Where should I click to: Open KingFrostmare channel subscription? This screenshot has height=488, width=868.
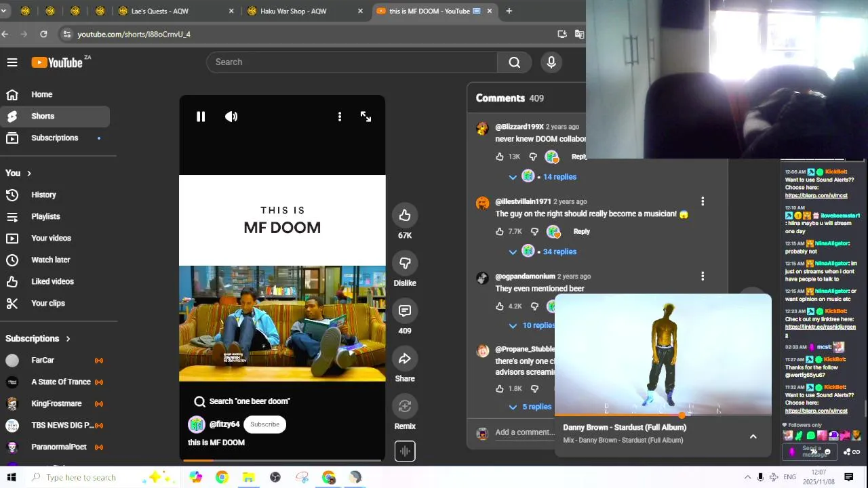tap(55, 403)
